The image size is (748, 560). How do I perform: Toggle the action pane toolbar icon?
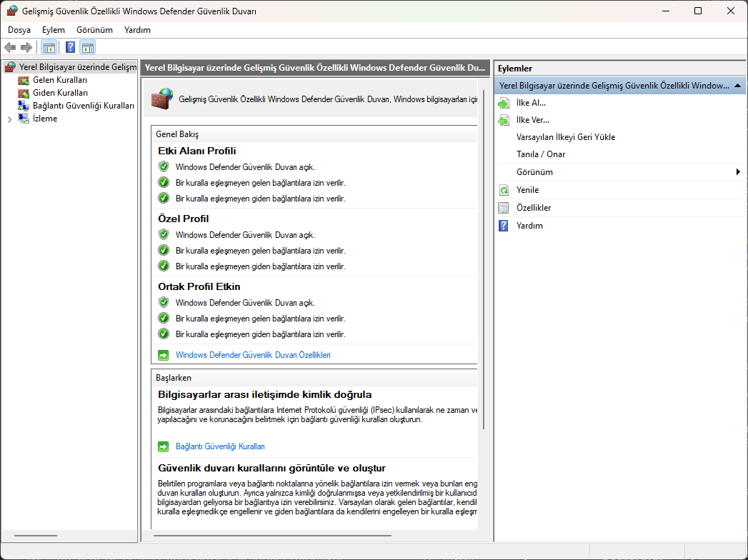(88, 47)
